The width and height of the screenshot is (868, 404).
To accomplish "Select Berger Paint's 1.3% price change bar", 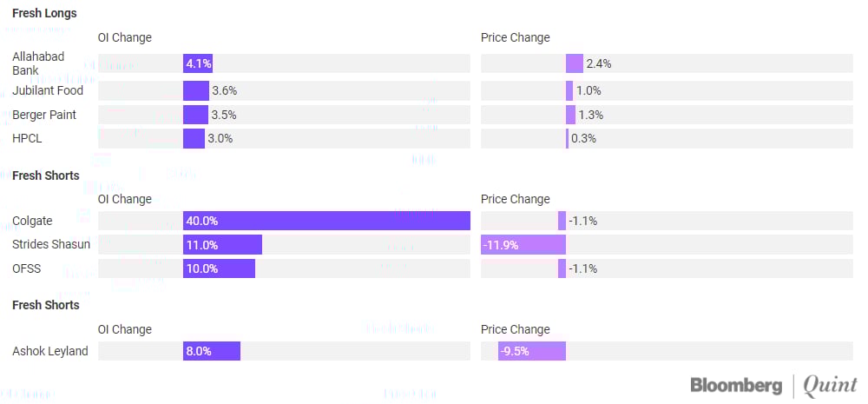I will point(570,115).
